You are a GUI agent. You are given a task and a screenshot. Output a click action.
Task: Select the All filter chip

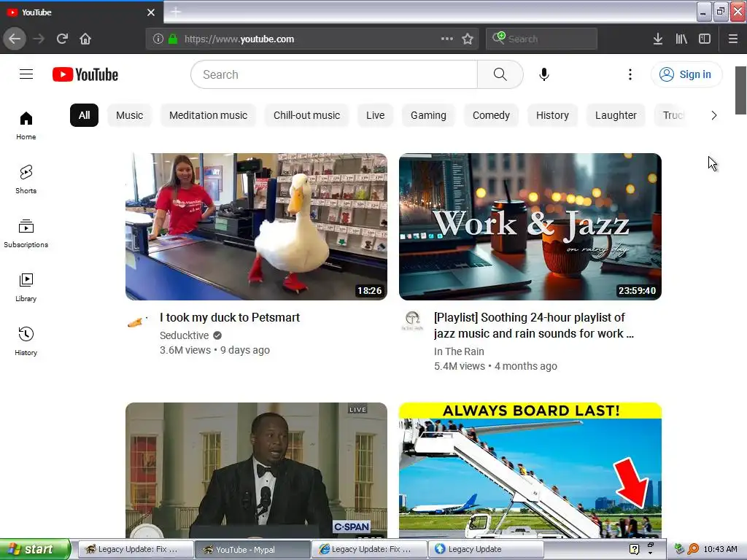84,115
